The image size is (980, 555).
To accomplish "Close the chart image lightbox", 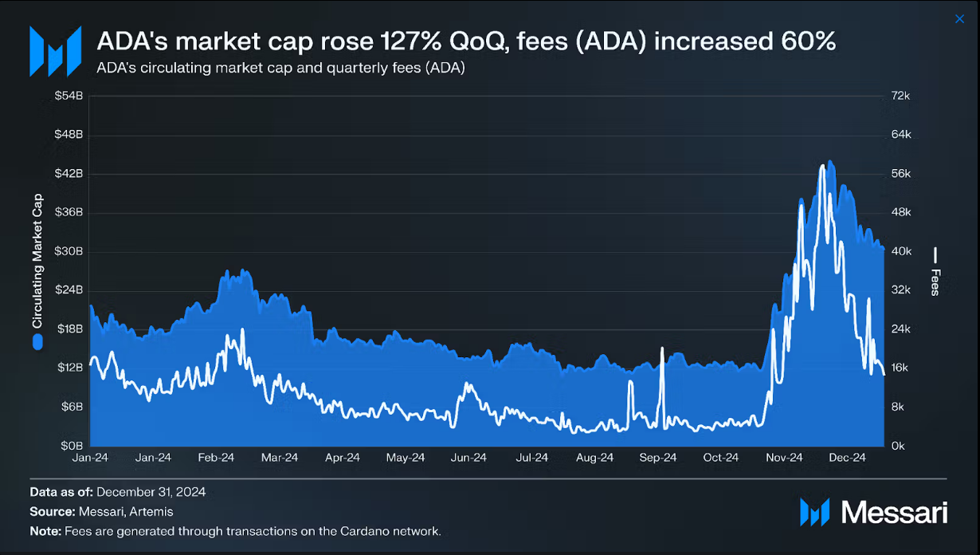I will 959,19.
